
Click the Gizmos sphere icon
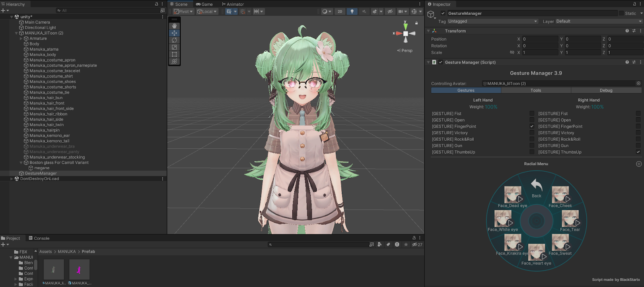(x=414, y=12)
